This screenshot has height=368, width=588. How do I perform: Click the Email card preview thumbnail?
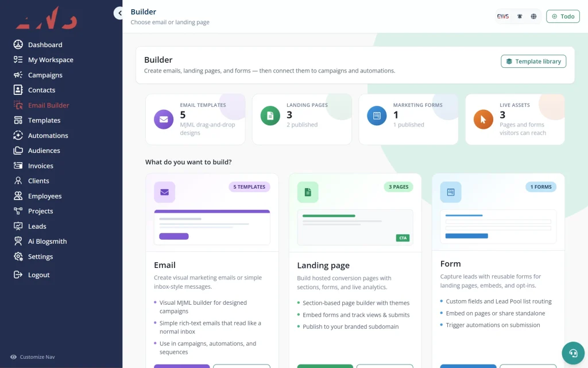[212, 227]
